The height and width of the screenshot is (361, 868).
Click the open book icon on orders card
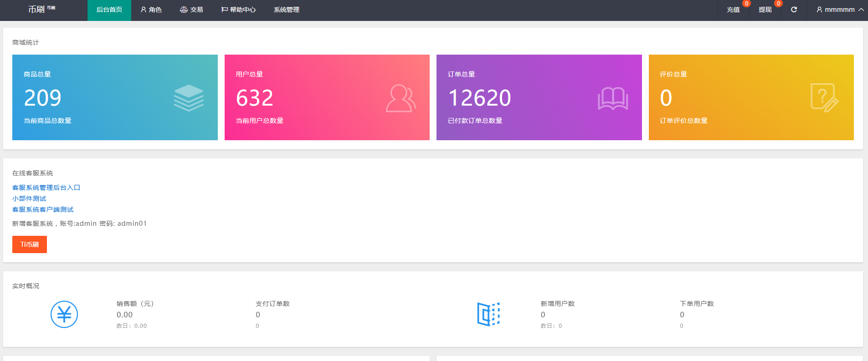click(613, 98)
